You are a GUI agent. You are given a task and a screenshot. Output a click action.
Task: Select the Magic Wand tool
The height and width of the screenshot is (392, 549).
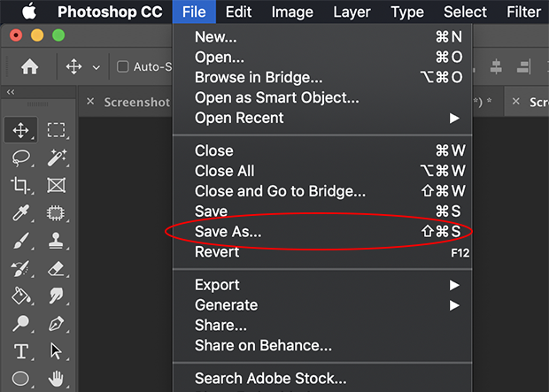pos(57,158)
